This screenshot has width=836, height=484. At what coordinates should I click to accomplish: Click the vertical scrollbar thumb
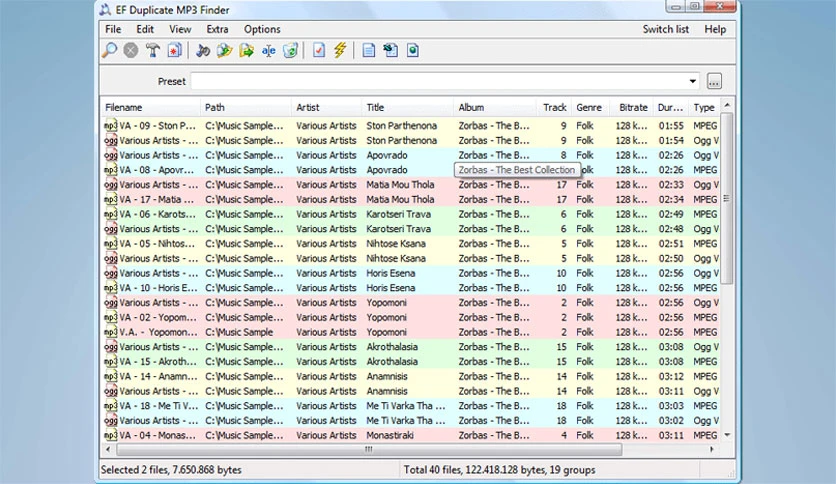(727, 198)
